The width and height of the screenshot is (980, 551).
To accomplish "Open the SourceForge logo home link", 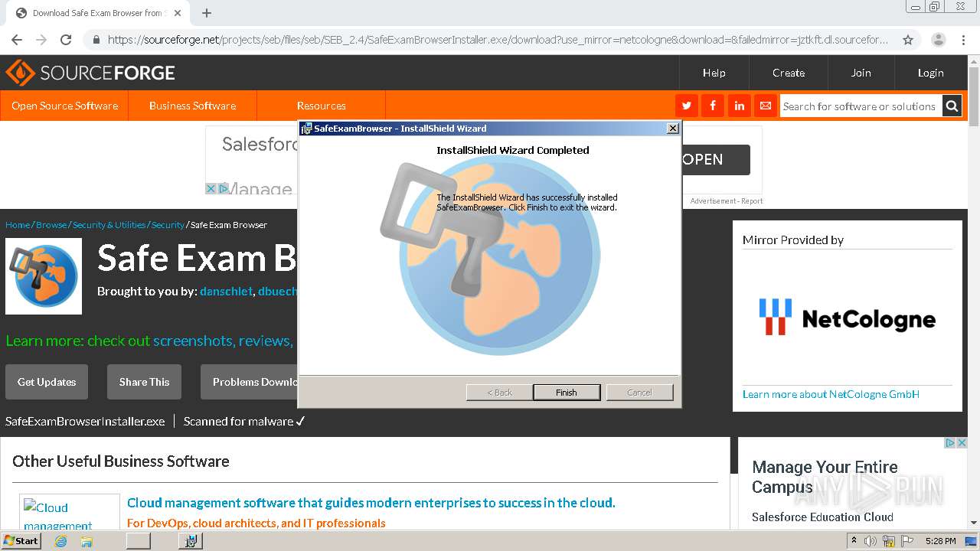I will [x=90, y=73].
